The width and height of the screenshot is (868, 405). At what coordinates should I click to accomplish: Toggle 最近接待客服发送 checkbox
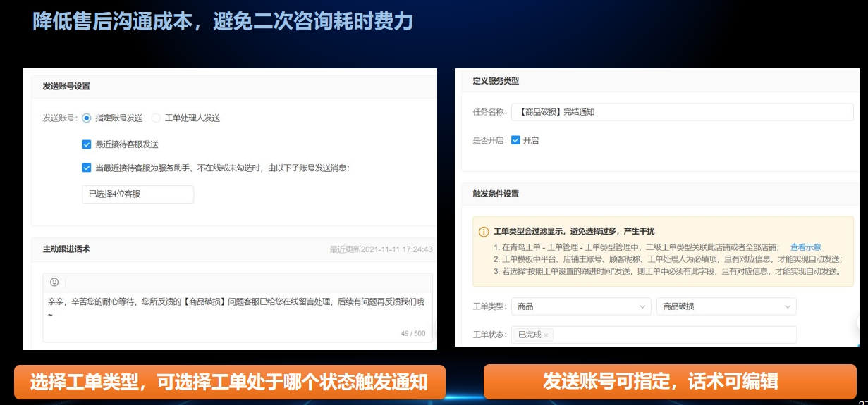tap(87, 144)
